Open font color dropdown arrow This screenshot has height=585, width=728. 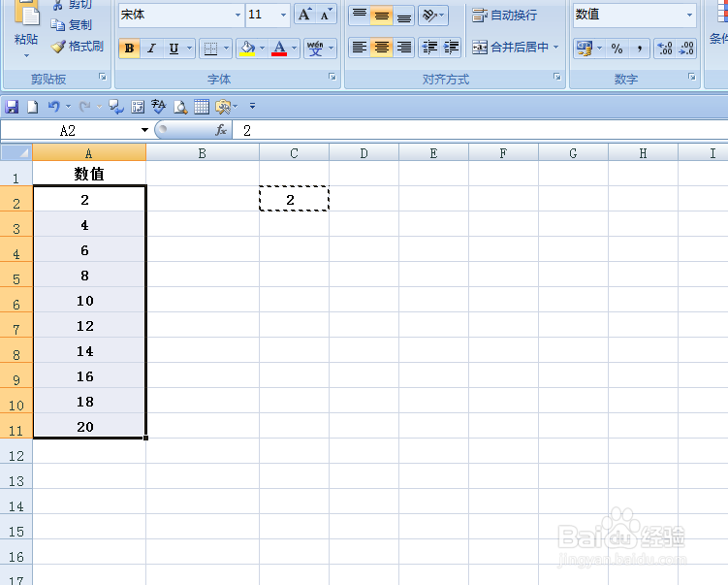[294, 49]
